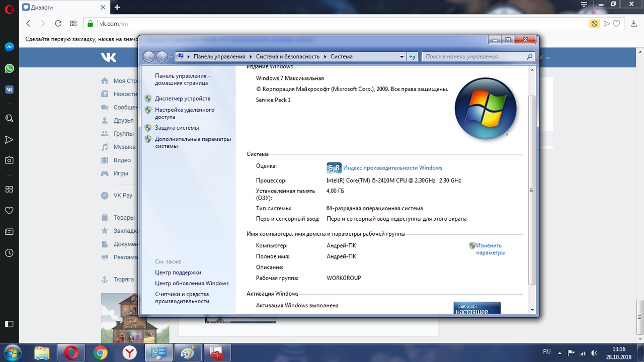Viewport: 644px width, 362px height.
Task: Click volume speaker icon in system tray
Action: pos(594,353)
